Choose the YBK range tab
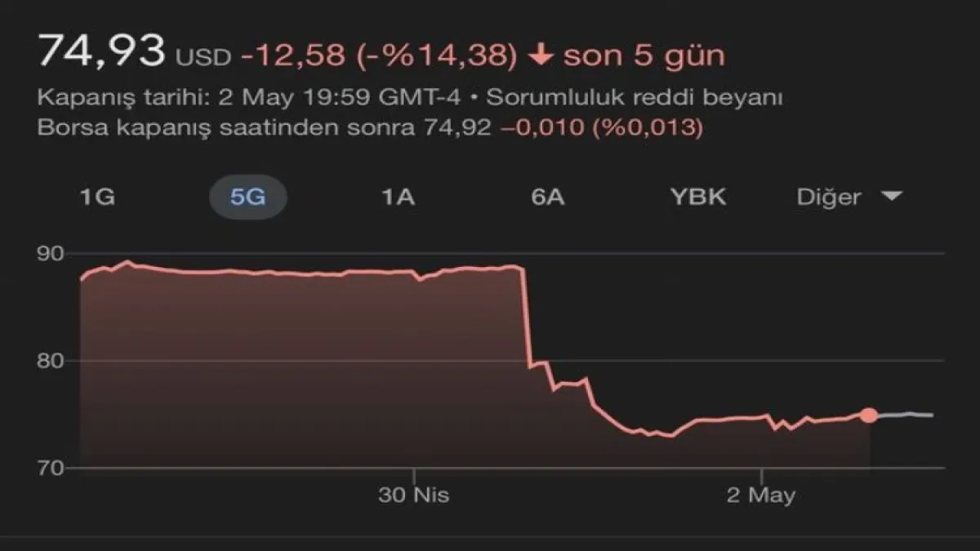980x551 pixels. point(698,197)
